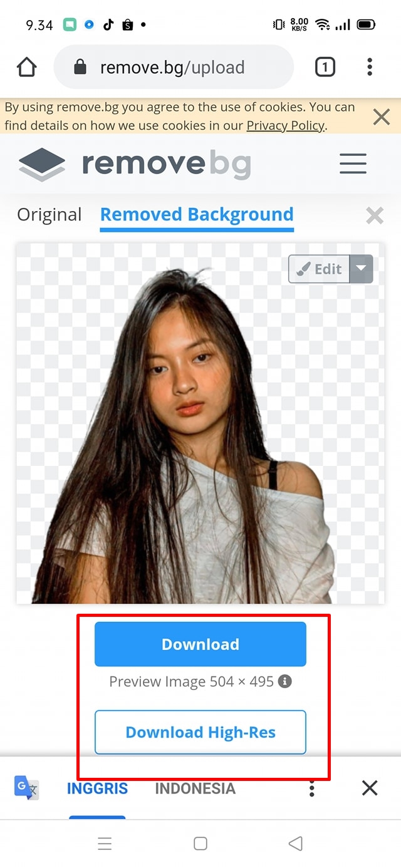This screenshot has height=868, width=401.
Task: Click the remove.bg logo
Action: coord(135,164)
